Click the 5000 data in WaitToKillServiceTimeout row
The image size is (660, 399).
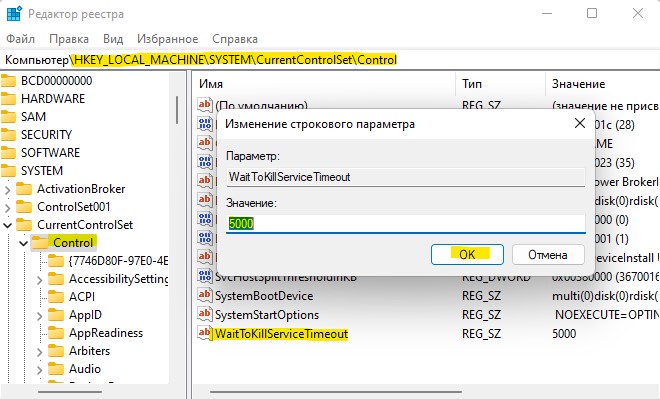click(564, 334)
